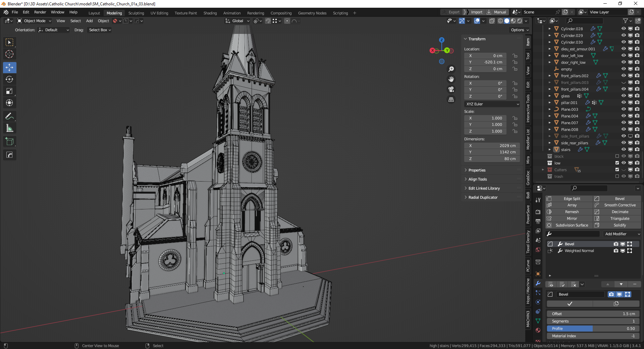Switch to rendered viewport shading
The height and width of the screenshot is (349, 644).
coord(520,21)
